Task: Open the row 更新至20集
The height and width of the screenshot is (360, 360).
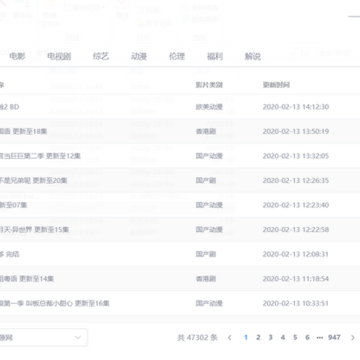Action: (x=180, y=180)
